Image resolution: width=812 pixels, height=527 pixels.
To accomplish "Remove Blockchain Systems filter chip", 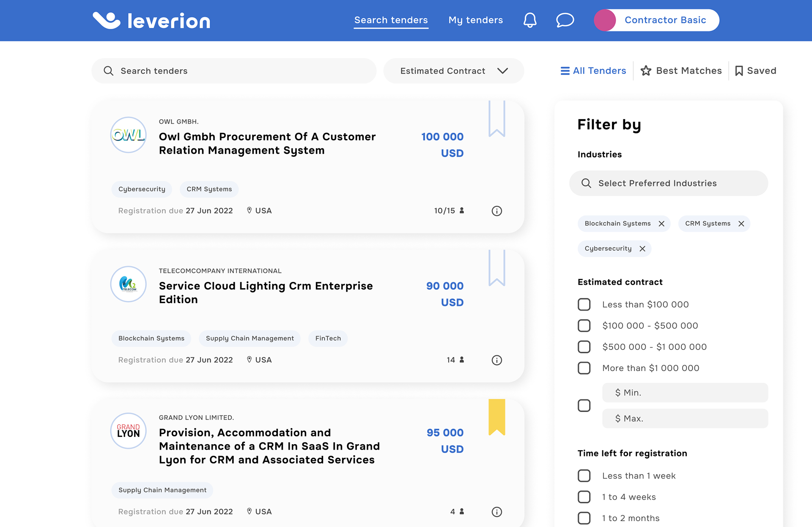I will pos(661,224).
